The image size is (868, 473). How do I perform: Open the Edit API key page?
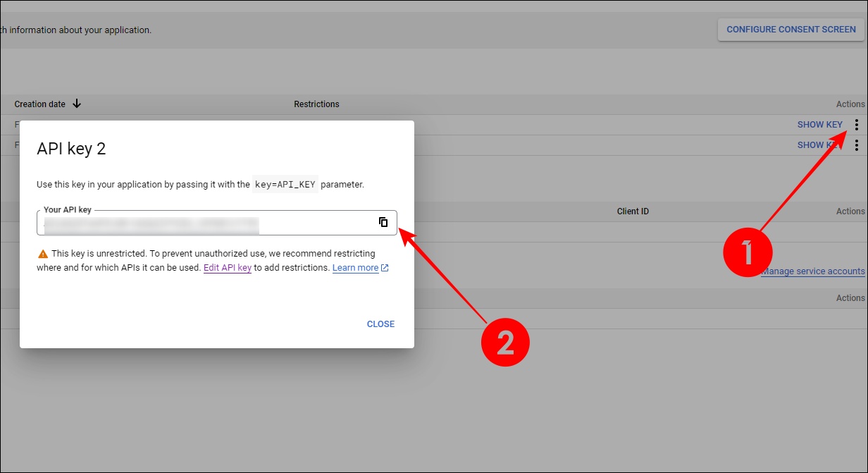coord(227,267)
